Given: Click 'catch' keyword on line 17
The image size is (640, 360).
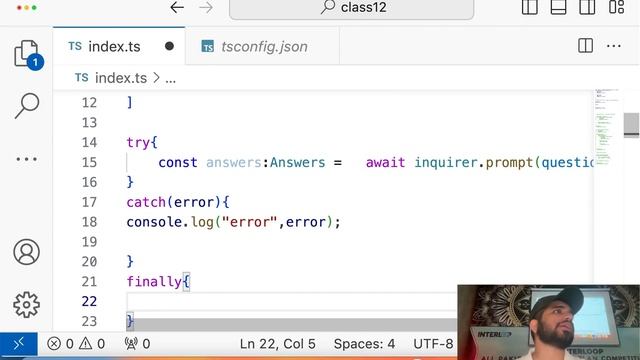Looking at the screenshot, I should click(x=146, y=202).
